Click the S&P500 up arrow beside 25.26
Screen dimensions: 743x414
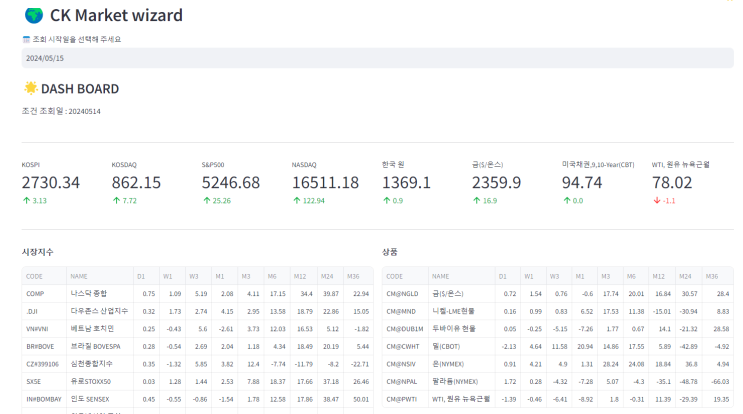click(207, 200)
